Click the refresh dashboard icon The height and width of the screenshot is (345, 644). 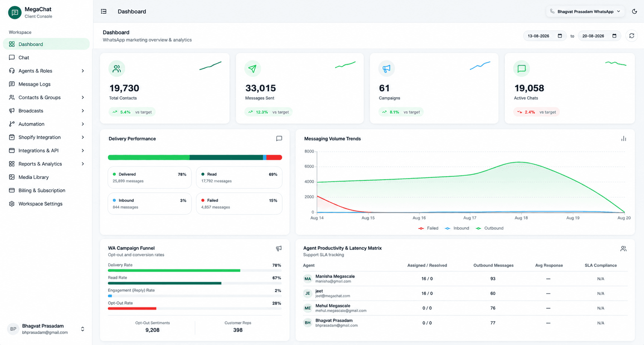pyautogui.click(x=632, y=36)
